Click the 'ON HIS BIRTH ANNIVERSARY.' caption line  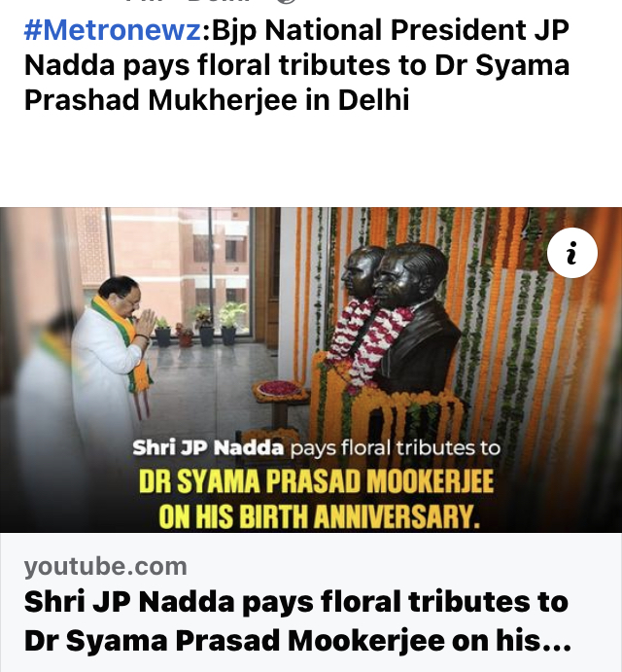[319, 516]
